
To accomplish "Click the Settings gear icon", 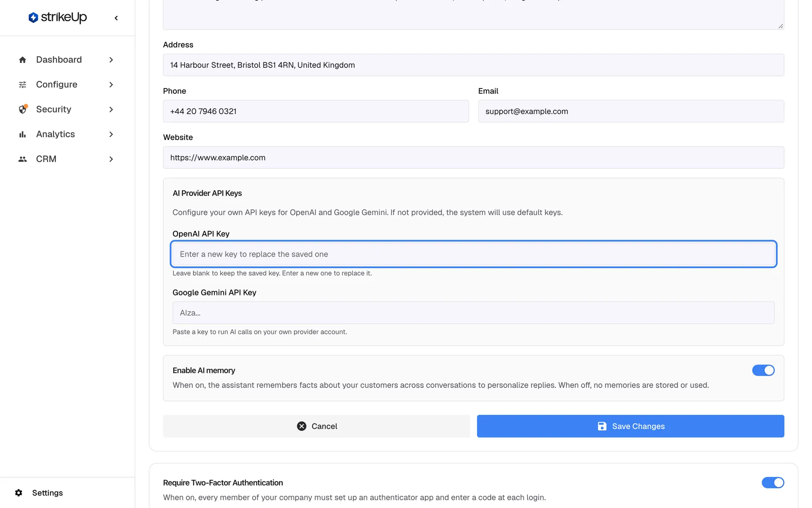I will click(x=18, y=493).
